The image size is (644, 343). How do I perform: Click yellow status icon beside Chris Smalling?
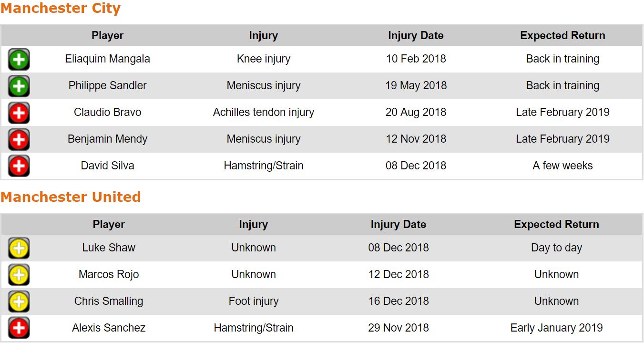[x=19, y=301]
